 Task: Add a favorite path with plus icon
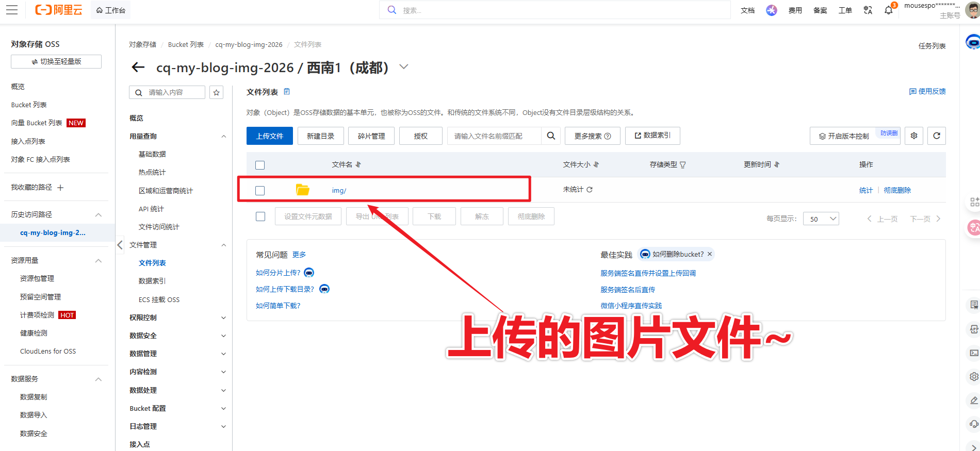point(60,188)
